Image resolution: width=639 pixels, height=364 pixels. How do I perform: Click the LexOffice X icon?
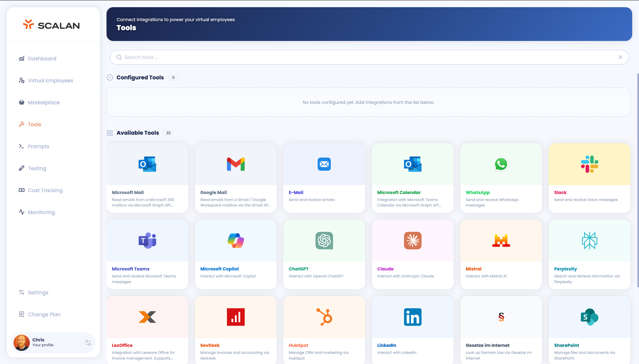[x=147, y=317]
